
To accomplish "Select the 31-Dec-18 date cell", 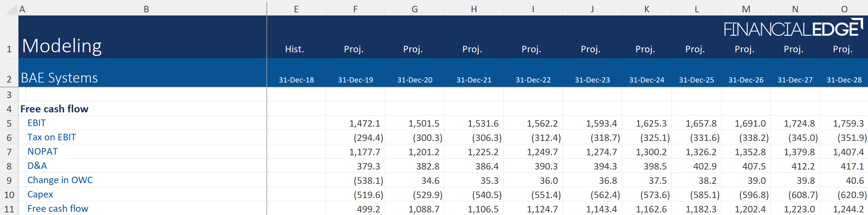I will [x=296, y=80].
